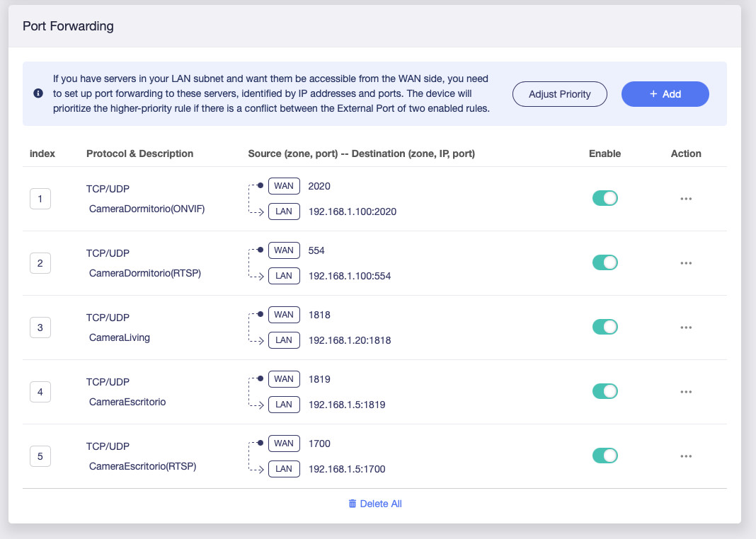Click the info icon in the blue banner
Screen dimensions: 756x539
click(38, 93)
